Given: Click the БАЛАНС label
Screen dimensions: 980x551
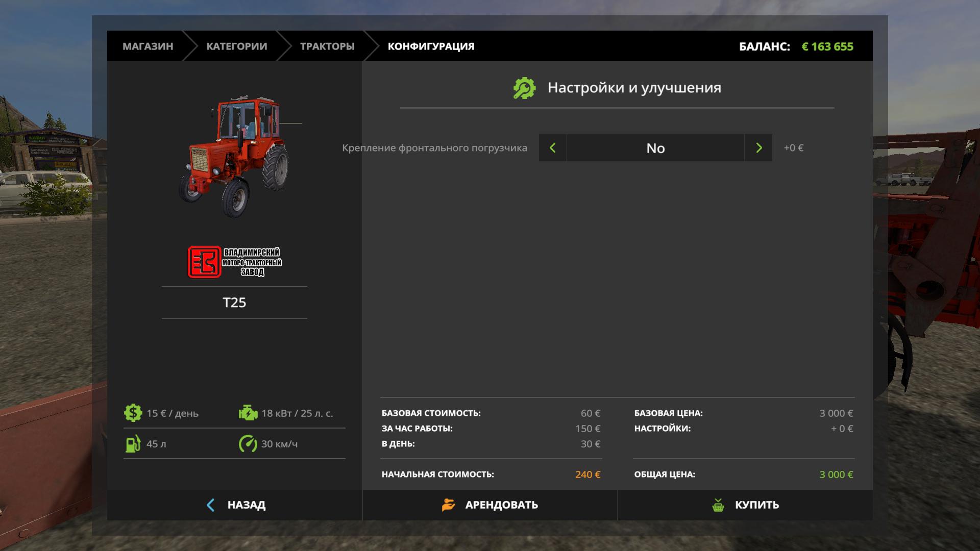Looking at the screenshot, I should [764, 46].
